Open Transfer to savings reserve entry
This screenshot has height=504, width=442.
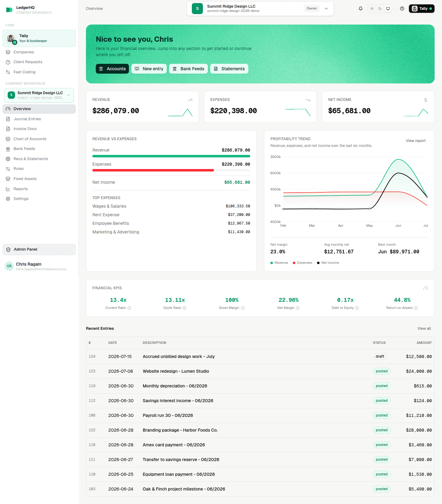tap(260, 460)
